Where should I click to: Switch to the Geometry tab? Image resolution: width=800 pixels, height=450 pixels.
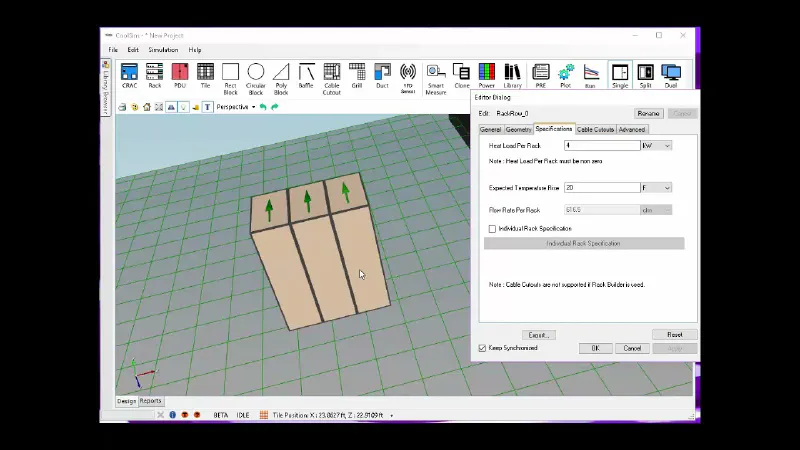coord(518,130)
